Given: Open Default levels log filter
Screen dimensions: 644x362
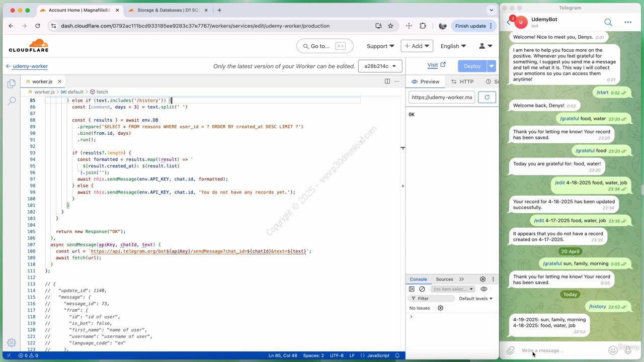Looking at the screenshot, I should (475, 298).
